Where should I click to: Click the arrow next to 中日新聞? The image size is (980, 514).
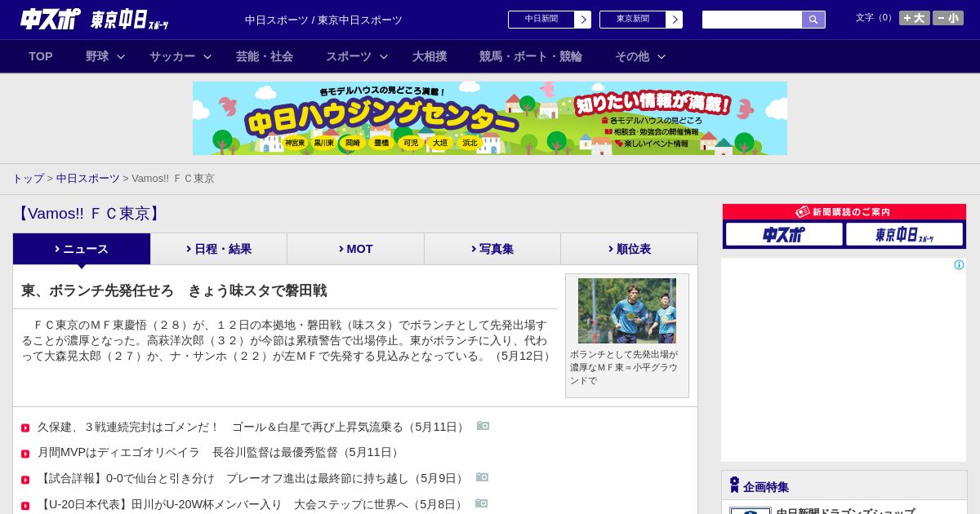[x=583, y=20]
